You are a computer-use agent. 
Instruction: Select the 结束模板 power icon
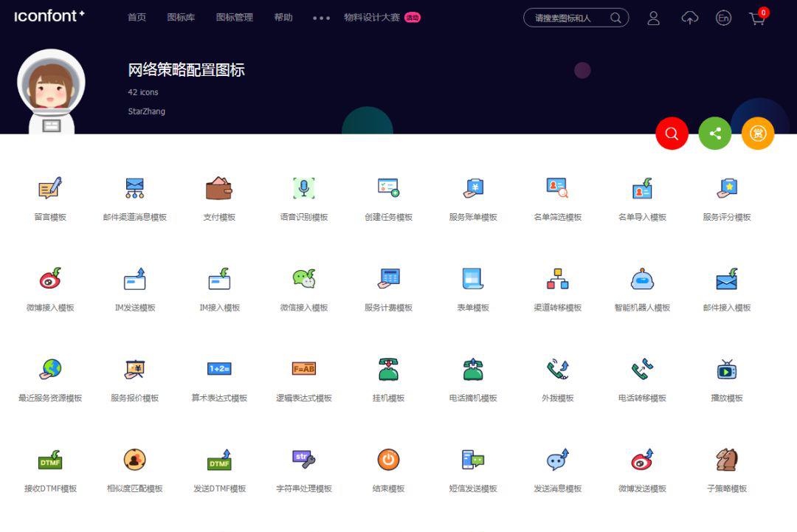388,460
